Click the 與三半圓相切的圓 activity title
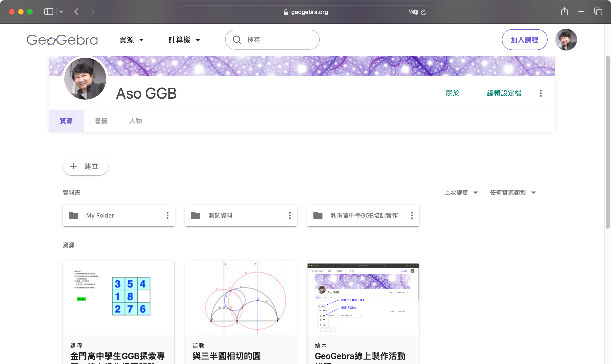Viewport: 611px width, 364px height. (226, 356)
